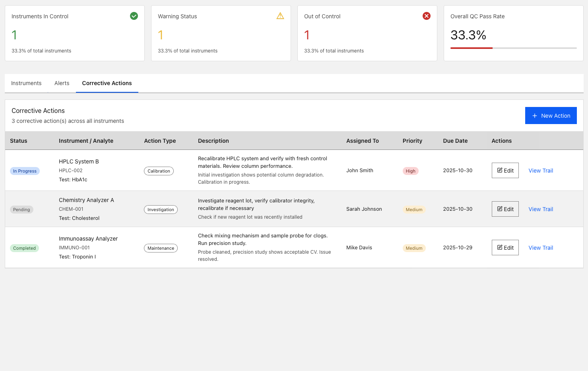Click due date 2025-10-30 for Sarah Johnson

(458, 209)
